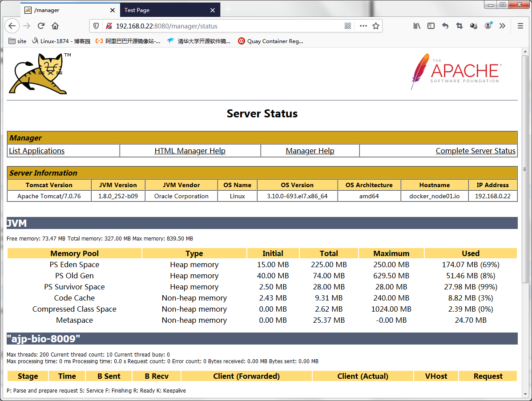This screenshot has height=401, width=532.
Task: Start the screenshot crop tool
Action: click(459, 26)
